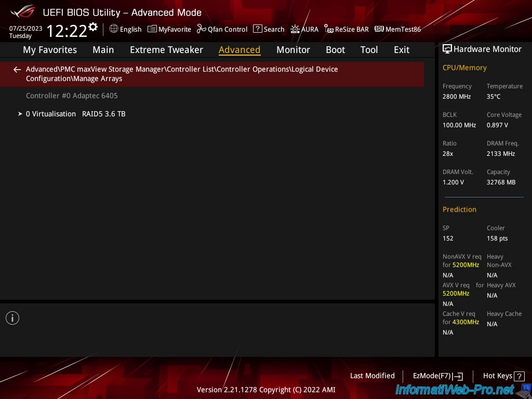This screenshot has height=399, width=532.
Task: Go to the Monitor tab
Action: (x=293, y=50)
